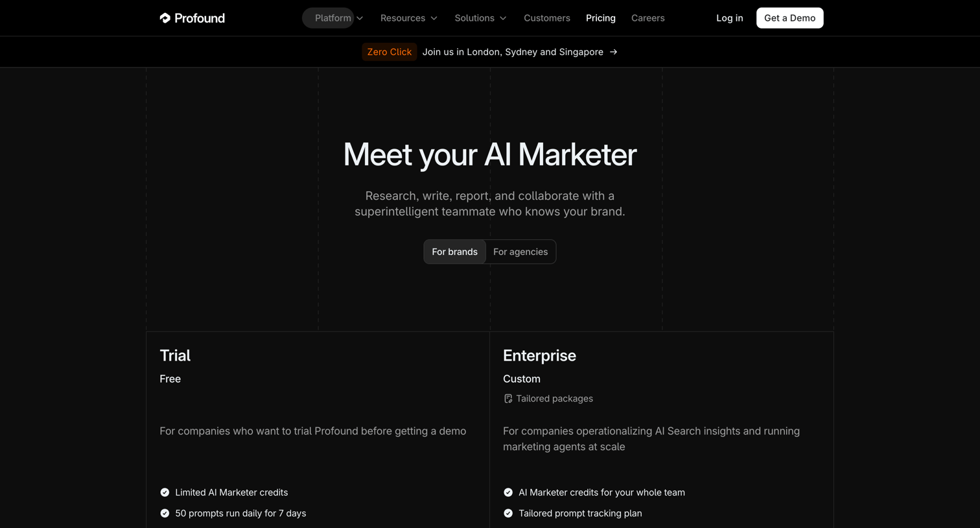Click checkmark icon beside Tailored prompt tracking plan
Viewport: 980px width, 528px height.
tap(508, 513)
